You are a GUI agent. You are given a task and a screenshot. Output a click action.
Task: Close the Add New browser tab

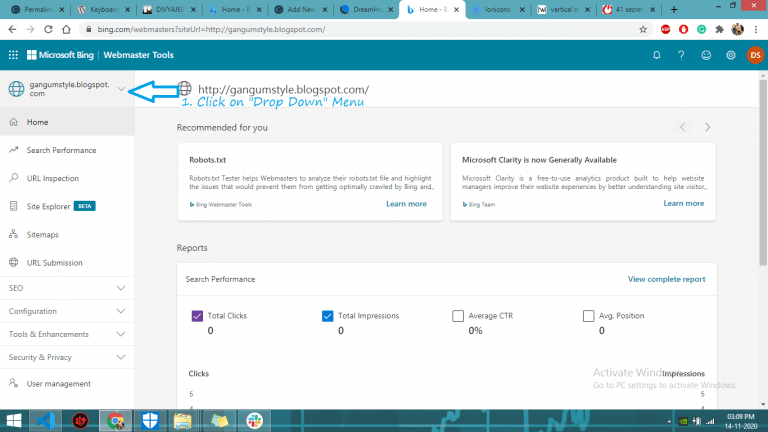[325, 9]
